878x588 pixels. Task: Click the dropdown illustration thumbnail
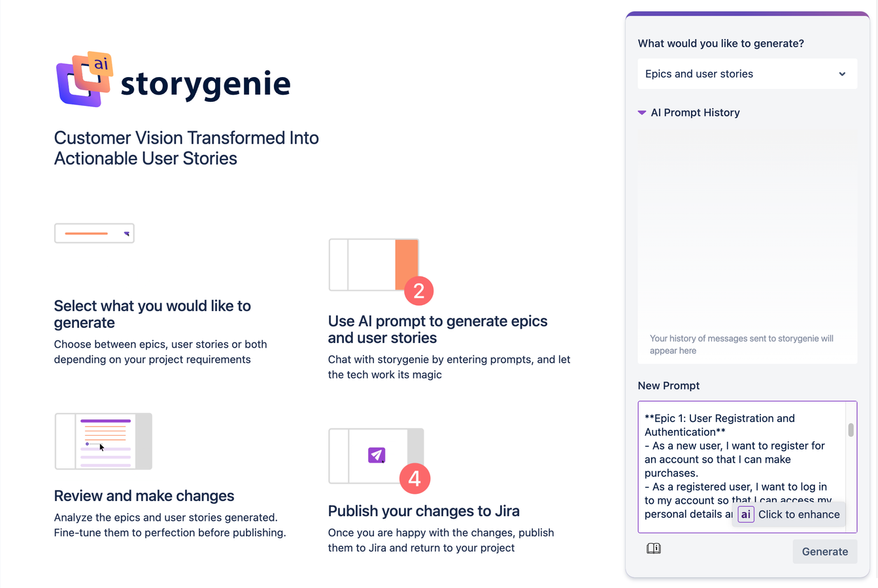[x=94, y=233]
